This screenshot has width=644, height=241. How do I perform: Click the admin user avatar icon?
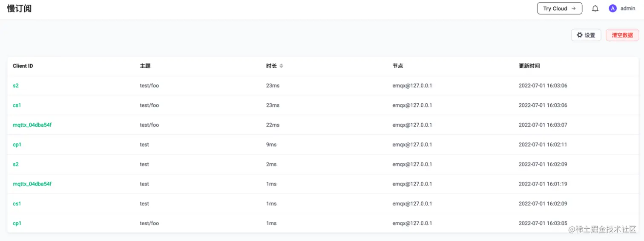pos(612,9)
